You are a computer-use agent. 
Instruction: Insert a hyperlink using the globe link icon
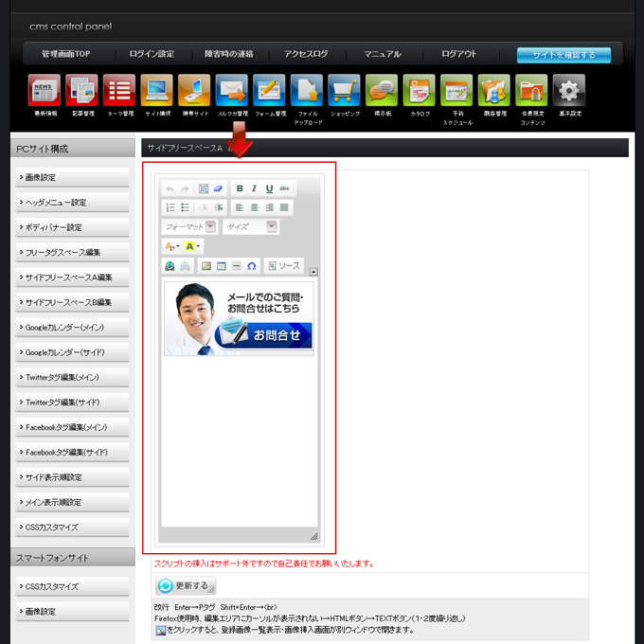170,266
